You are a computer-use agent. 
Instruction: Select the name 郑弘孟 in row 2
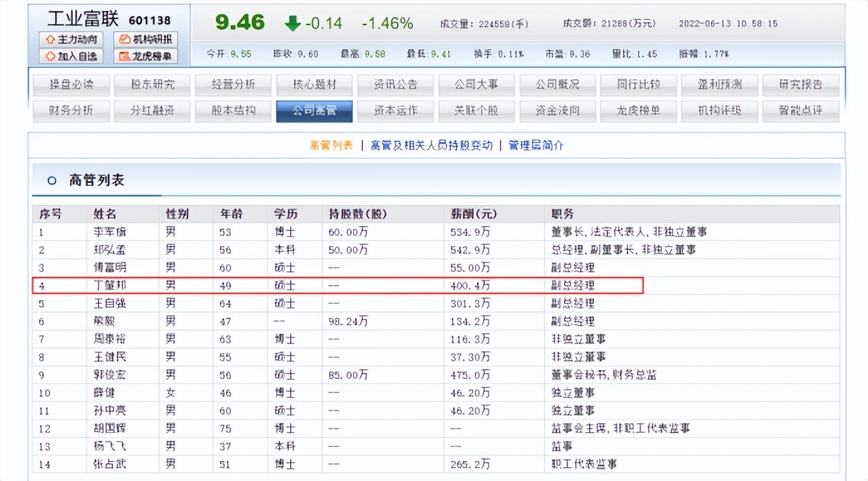coord(110,250)
